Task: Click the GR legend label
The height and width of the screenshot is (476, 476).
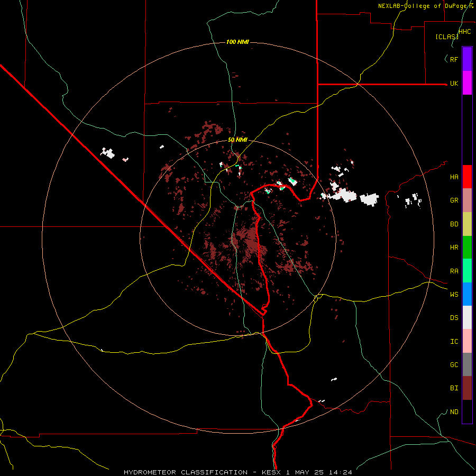Action: tap(454, 200)
